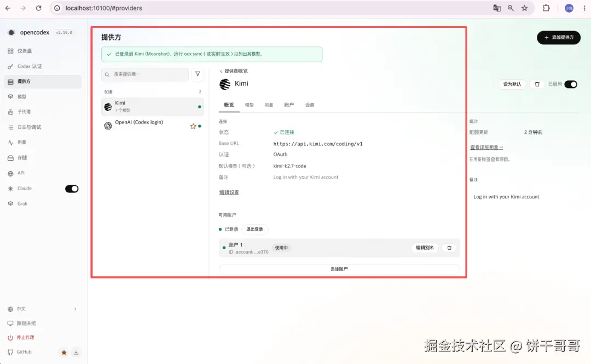Click the v2.10.0 version badge
This screenshot has height=364, width=591.
click(x=63, y=32)
